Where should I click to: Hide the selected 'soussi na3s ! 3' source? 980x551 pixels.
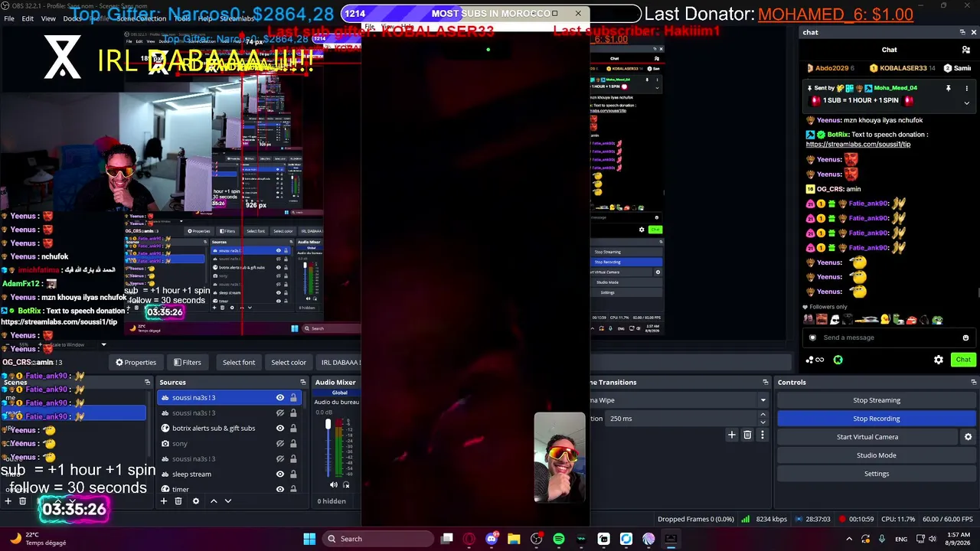tap(280, 398)
